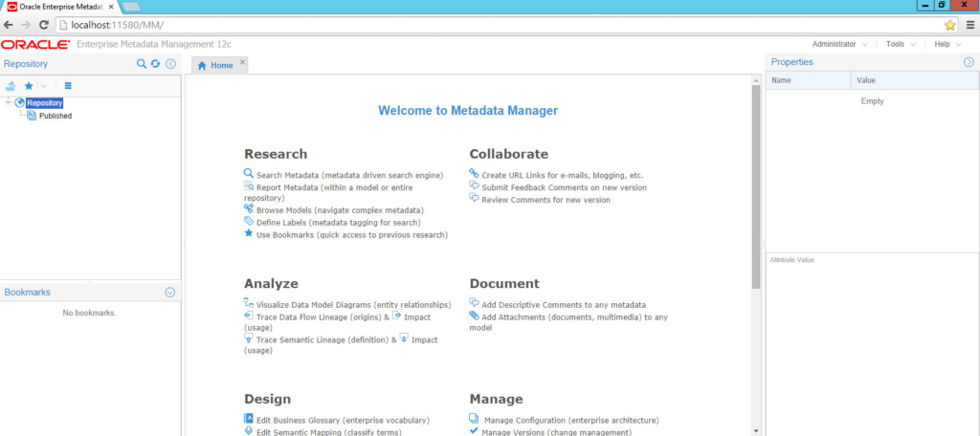The image size is (980, 436).
Task: Click the bookmark star toolbar icon
Action: click(29, 86)
